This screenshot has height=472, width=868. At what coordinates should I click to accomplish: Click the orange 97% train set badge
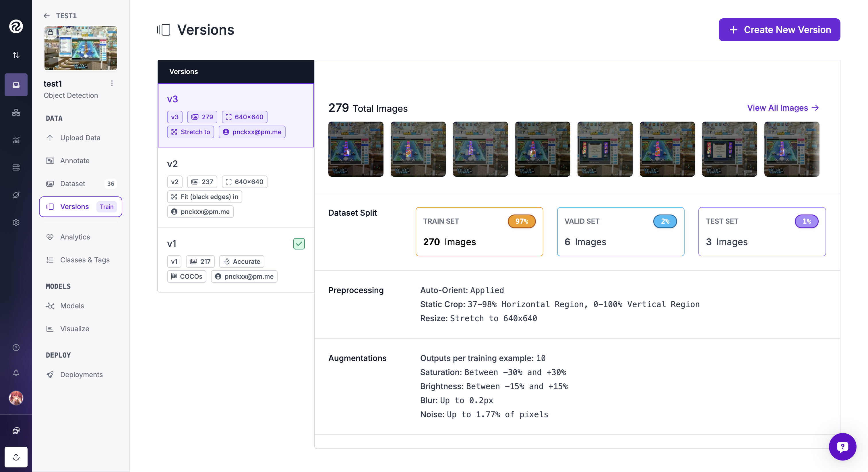[521, 221]
